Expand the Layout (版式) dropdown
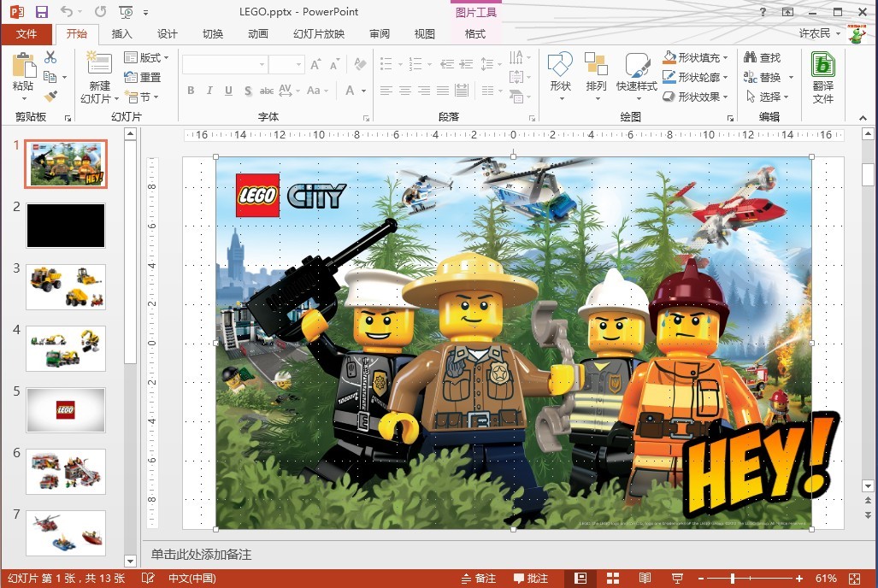878x588 pixels. coord(146,57)
